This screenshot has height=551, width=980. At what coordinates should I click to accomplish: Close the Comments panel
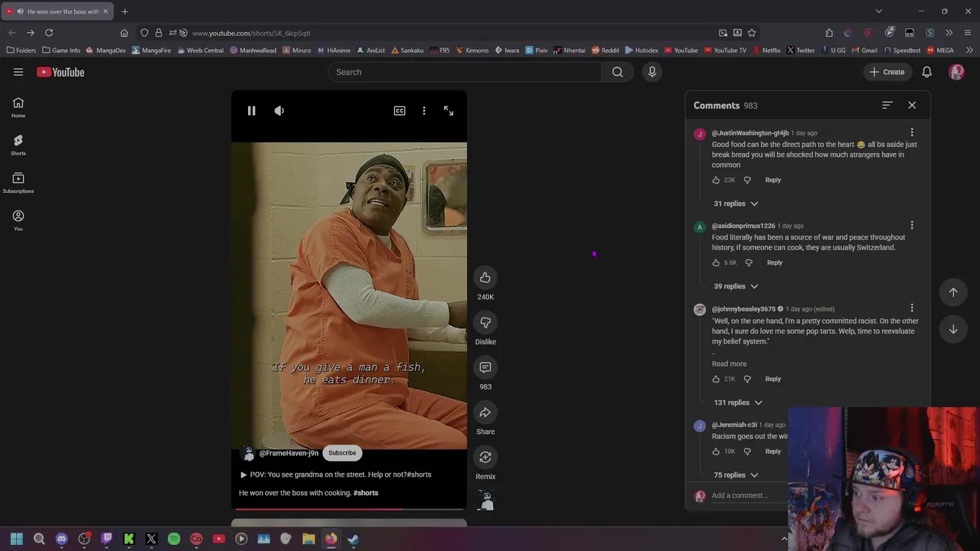click(912, 105)
